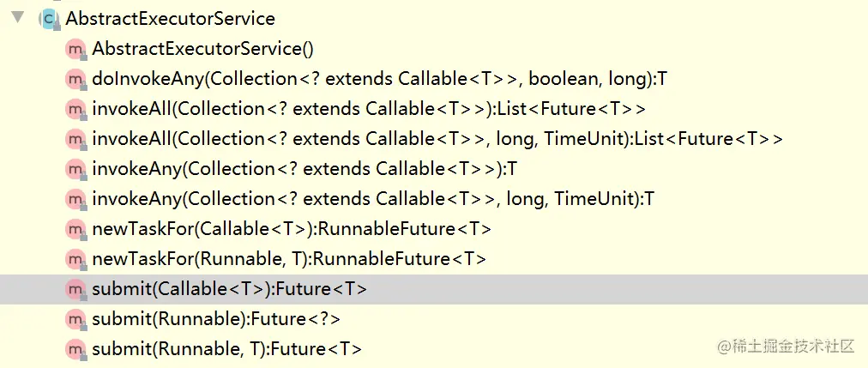Select the AbstractExecutorService() constructor entry
The image size is (868, 368).
(x=203, y=49)
